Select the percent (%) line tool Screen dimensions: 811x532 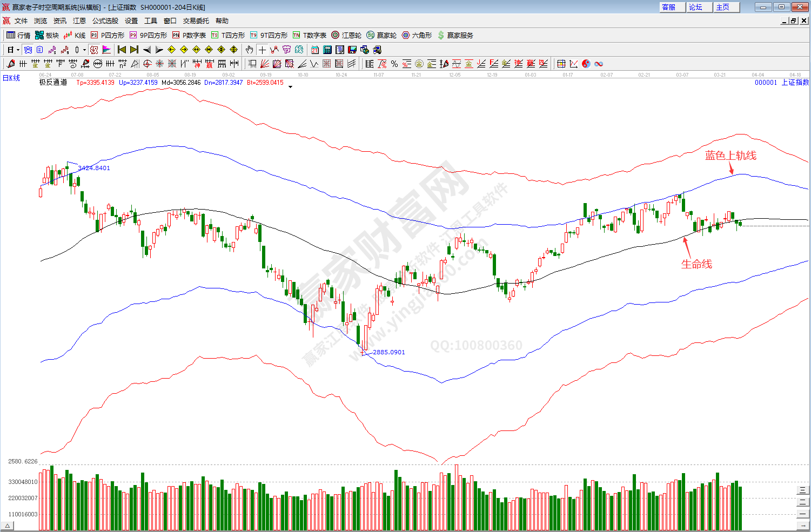[394, 64]
